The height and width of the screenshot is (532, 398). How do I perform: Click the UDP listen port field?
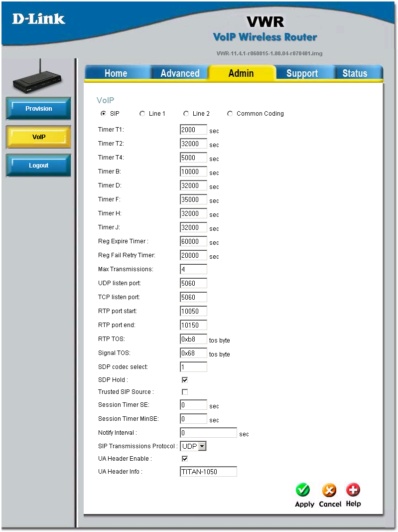(193, 283)
